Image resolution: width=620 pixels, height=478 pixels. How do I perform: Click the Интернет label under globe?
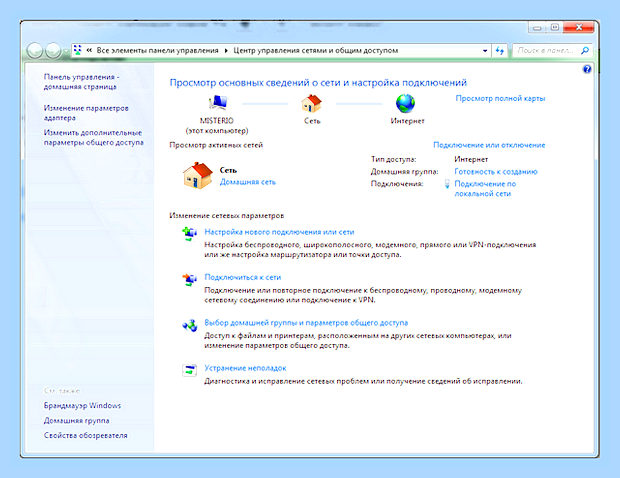click(x=407, y=121)
